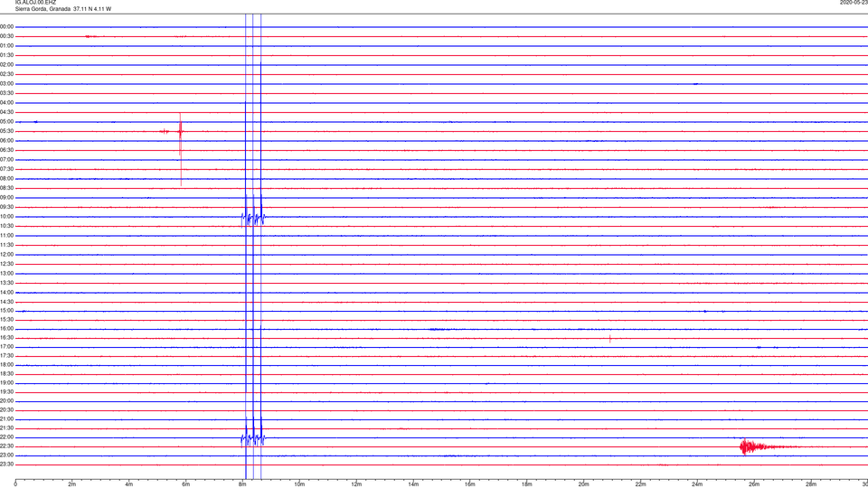Select the 16:30 time label
Image resolution: width=868 pixels, height=488 pixels.
click(6, 337)
